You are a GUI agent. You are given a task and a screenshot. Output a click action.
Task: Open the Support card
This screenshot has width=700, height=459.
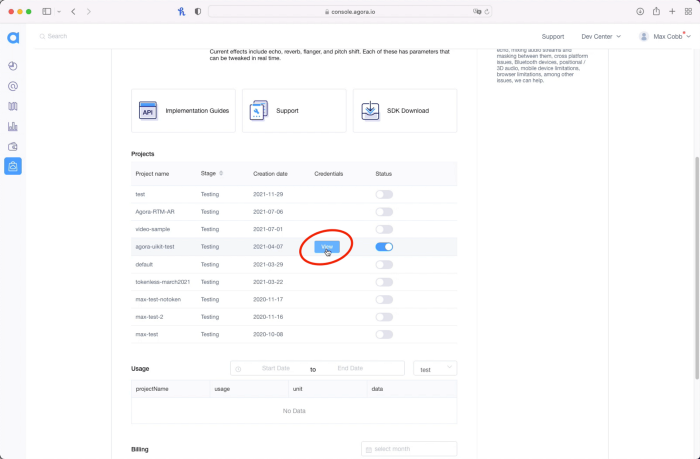coord(294,111)
